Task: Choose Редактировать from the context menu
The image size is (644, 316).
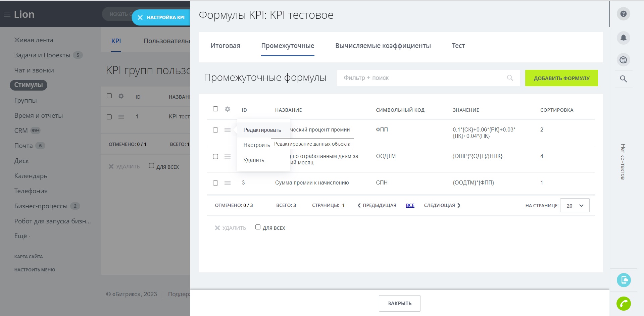Action: pos(262,130)
